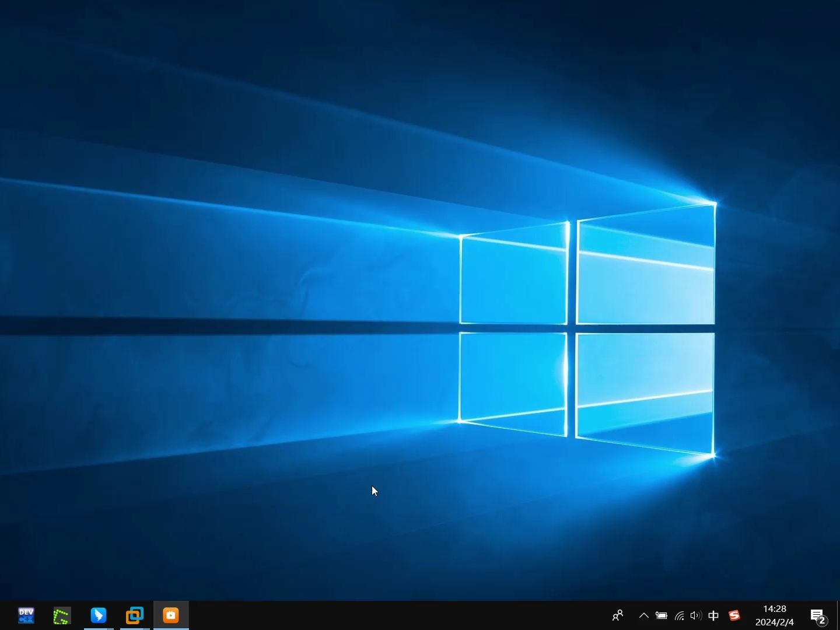
Task: Open the Sogou input method icon
Action: point(734,615)
